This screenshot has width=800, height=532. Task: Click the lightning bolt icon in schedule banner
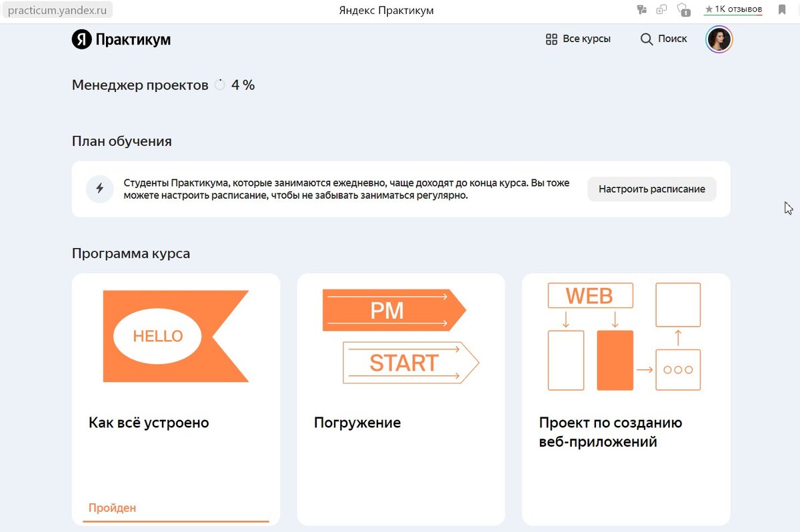tap(100, 189)
